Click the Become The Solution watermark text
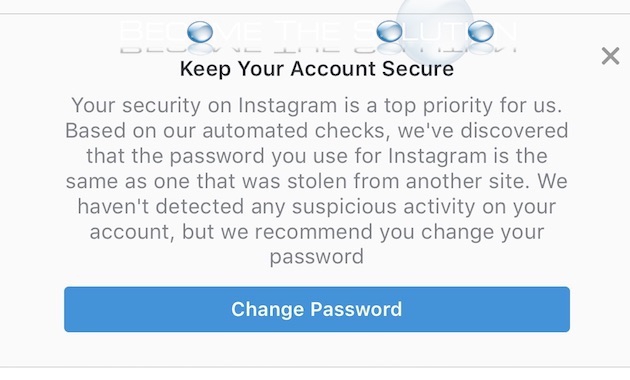Viewport: 630px width, 380px height. 318,31
